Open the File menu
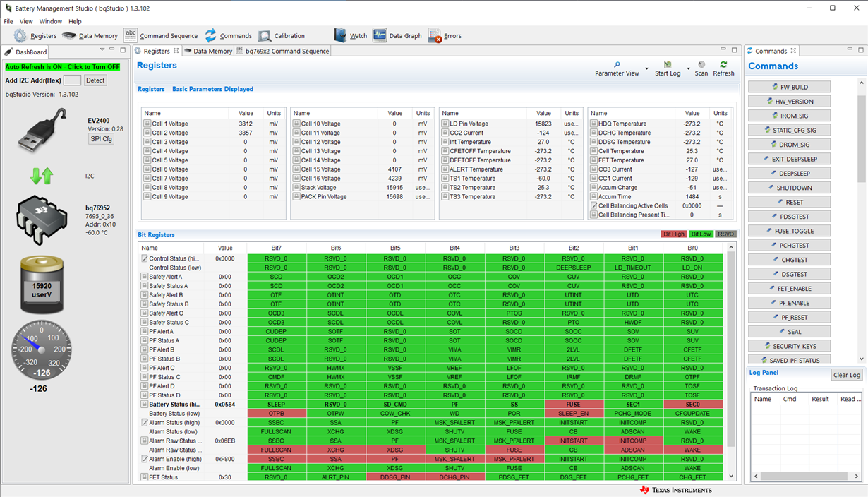This screenshot has width=868, height=497. [x=8, y=22]
